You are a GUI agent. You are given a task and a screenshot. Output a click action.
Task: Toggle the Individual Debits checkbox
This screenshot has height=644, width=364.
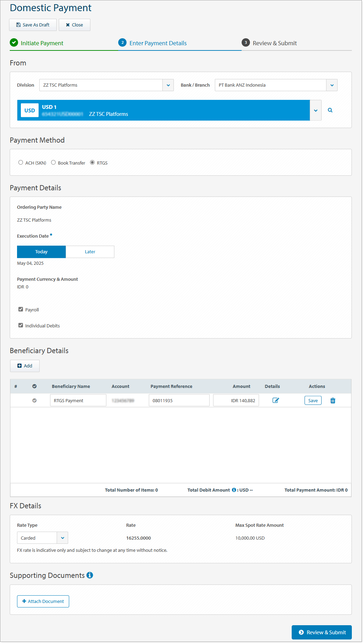click(21, 325)
